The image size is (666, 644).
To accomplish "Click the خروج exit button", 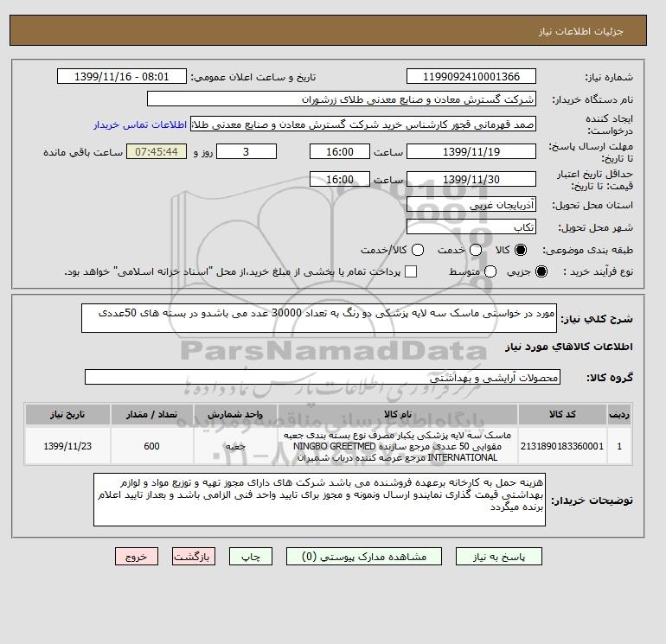I will [137, 557].
